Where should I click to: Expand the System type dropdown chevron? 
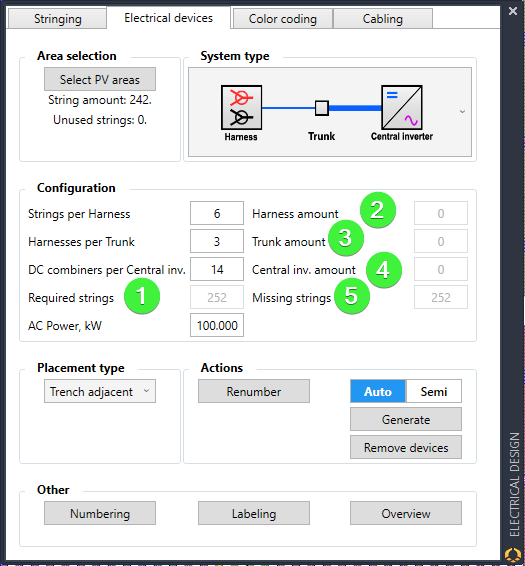[462, 112]
